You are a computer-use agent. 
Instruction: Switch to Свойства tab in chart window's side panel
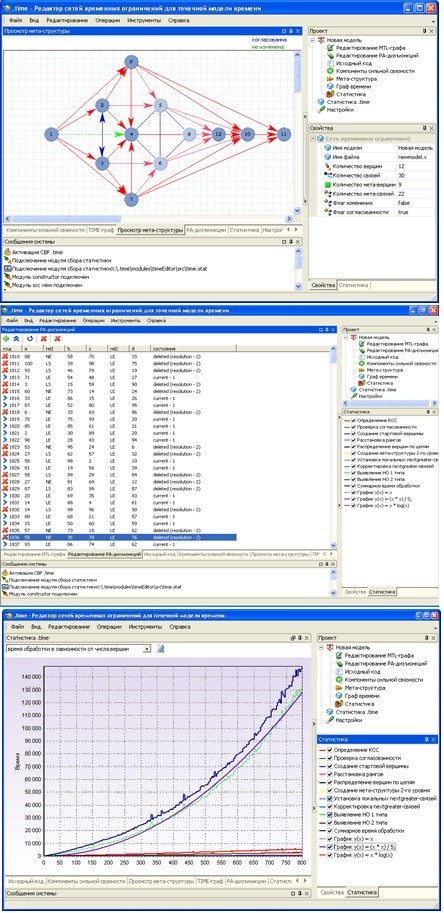tap(331, 892)
